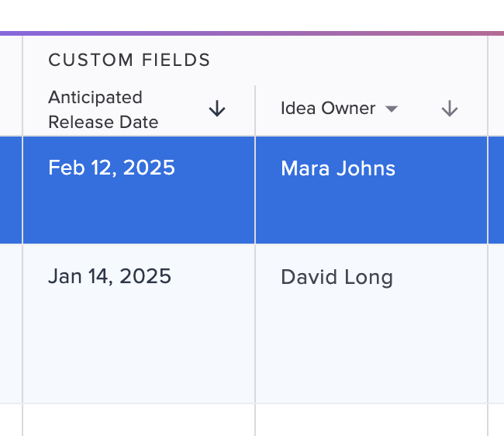Click the Idea Owner sort arrow
504x436 pixels.
tap(450, 109)
